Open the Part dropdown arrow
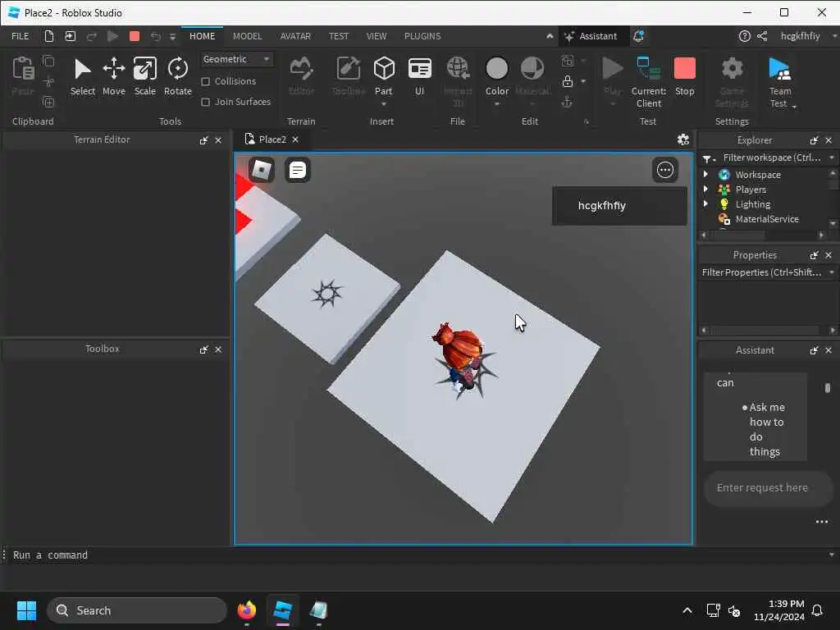 [x=384, y=104]
